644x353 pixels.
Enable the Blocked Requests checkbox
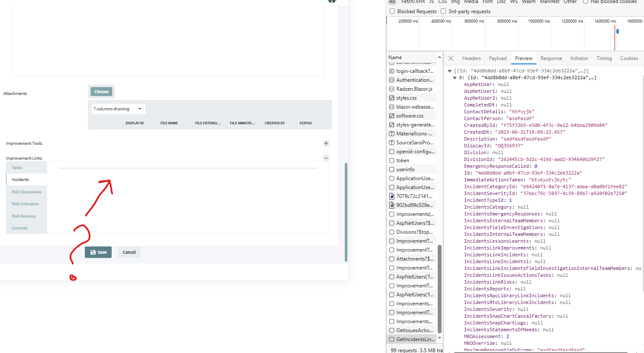point(392,11)
